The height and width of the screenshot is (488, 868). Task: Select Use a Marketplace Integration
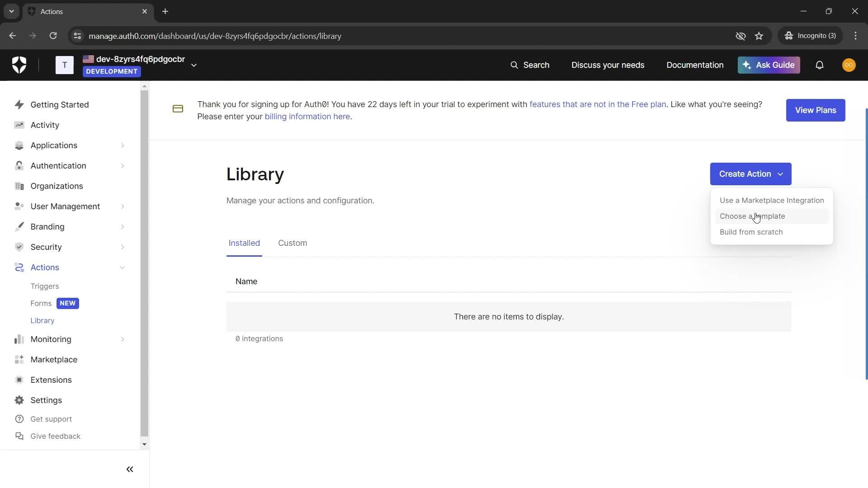(771, 201)
